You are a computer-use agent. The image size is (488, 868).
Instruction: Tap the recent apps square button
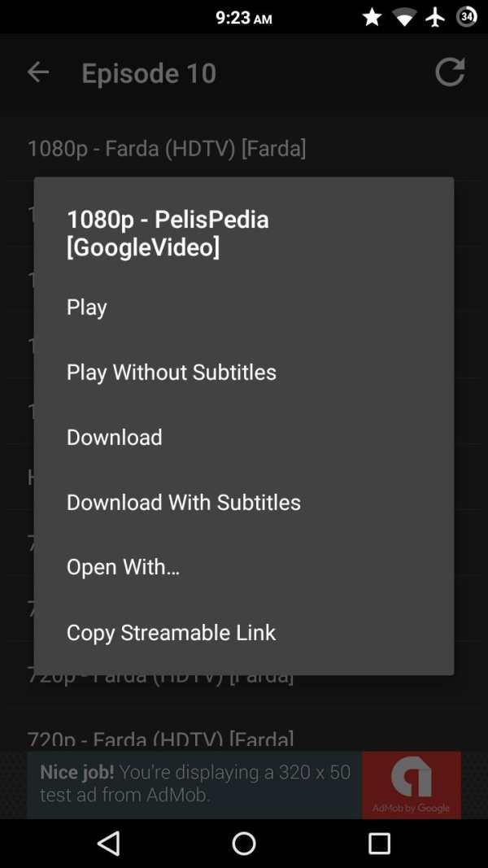380,844
